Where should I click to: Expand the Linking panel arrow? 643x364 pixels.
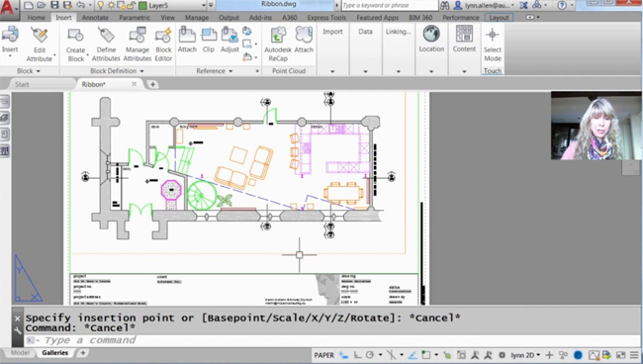tap(399, 71)
